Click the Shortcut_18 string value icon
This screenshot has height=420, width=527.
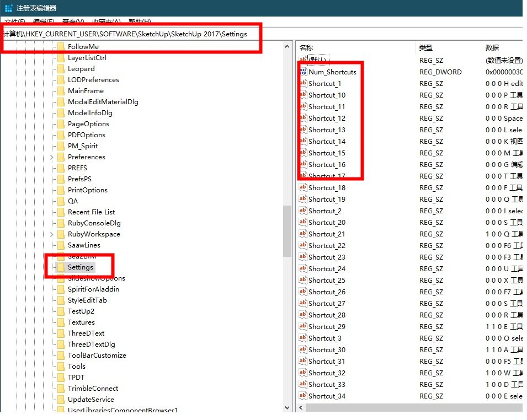[x=303, y=187]
